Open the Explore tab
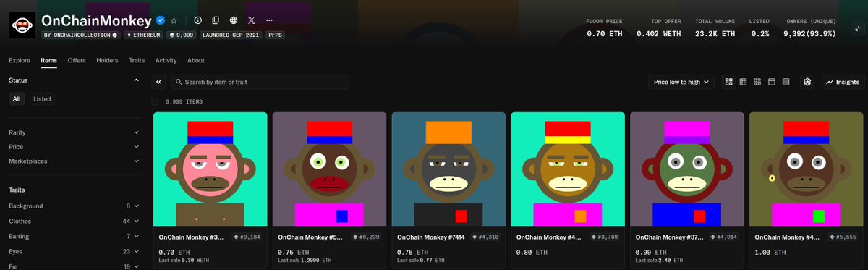Screen dimensions: 868x270 click(20, 60)
